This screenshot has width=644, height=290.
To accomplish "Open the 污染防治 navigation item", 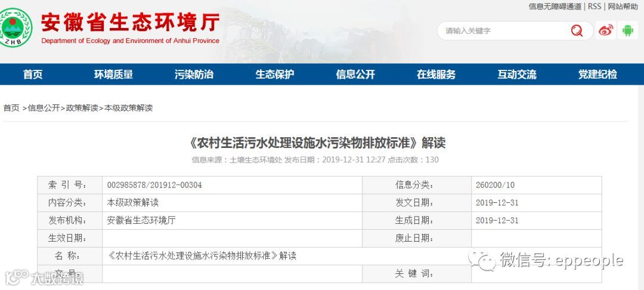I will click(194, 75).
